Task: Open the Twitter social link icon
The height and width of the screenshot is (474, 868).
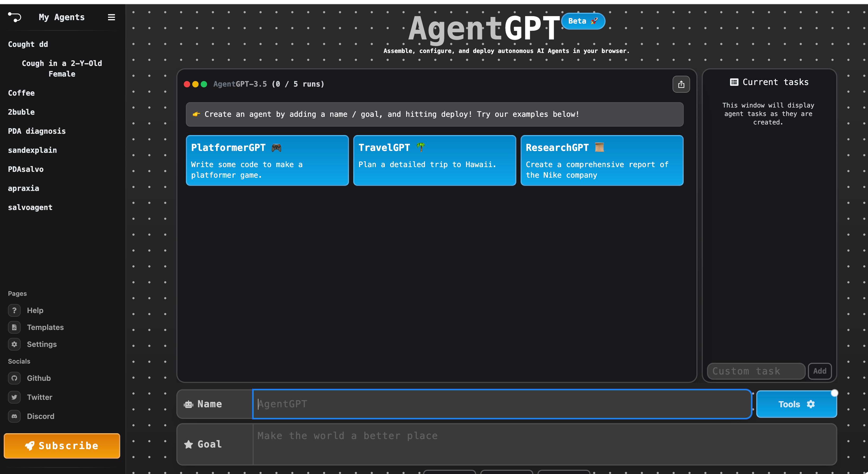Action: tap(14, 397)
